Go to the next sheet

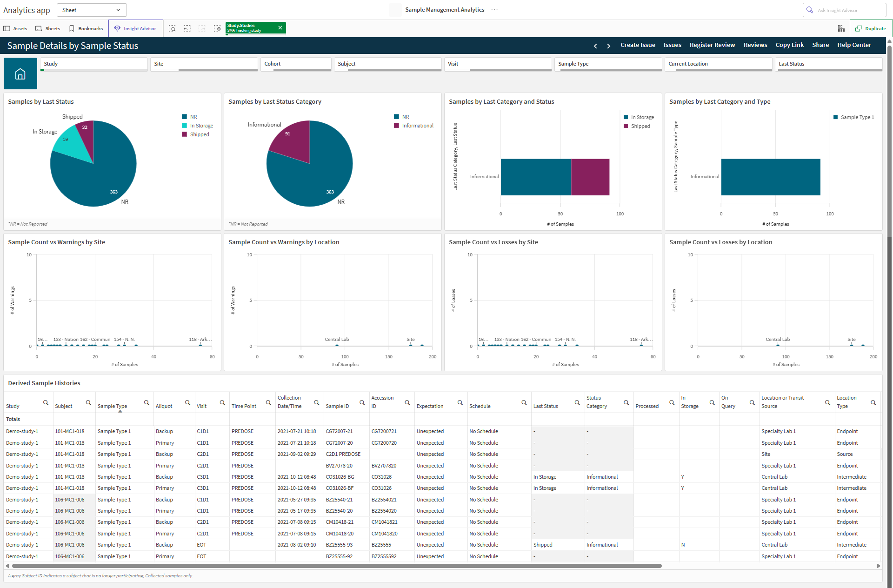[x=608, y=46]
